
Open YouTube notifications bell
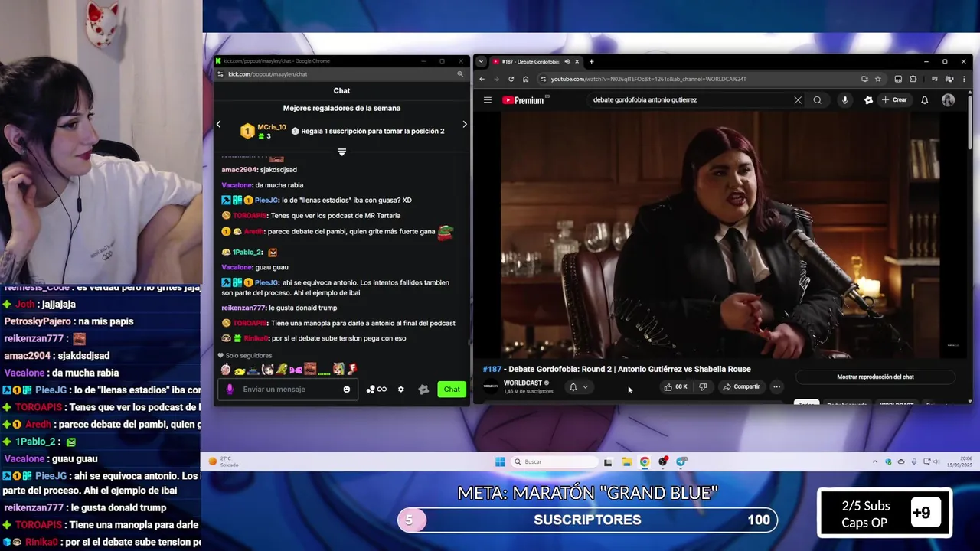point(924,100)
